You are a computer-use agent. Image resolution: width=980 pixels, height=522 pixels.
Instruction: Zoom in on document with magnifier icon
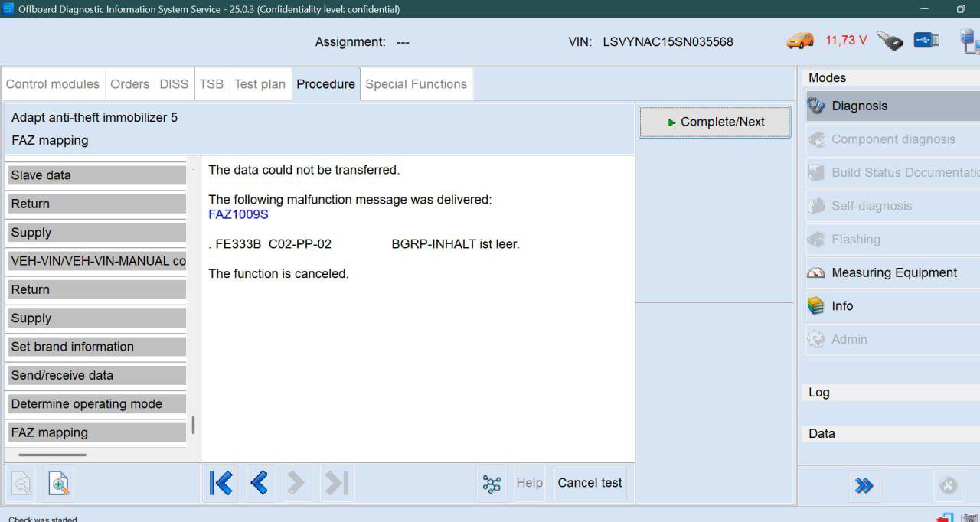pos(59,483)
